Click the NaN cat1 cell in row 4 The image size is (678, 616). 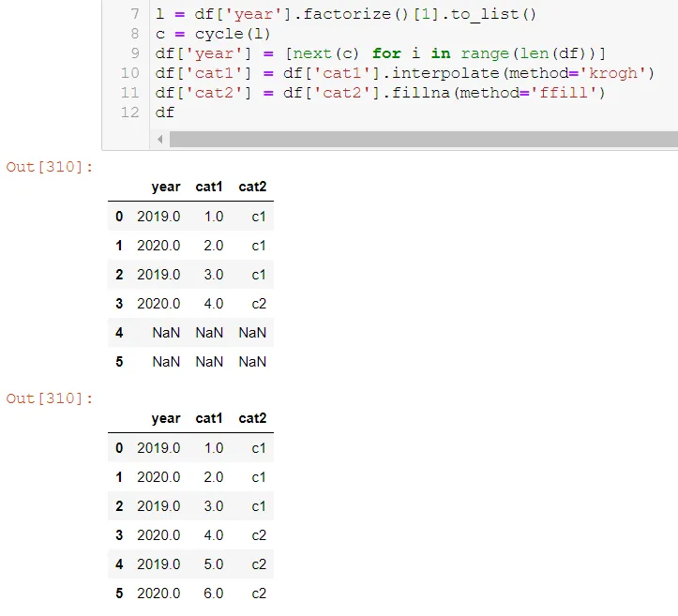click(x=209, y=333)
